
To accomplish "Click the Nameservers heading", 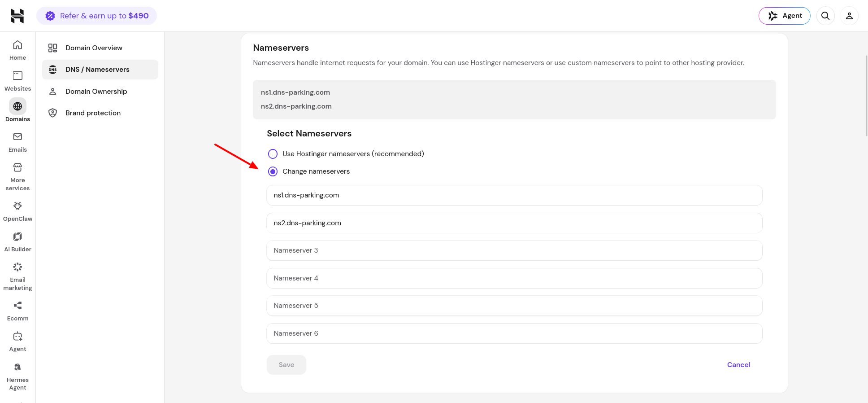I will 281,48.
